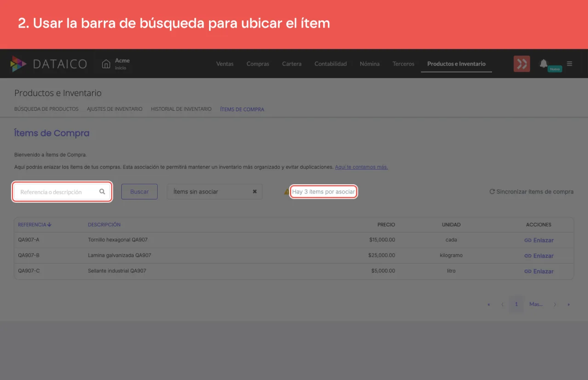
Task: Go to previous page arrow
Action: [503, 304]
